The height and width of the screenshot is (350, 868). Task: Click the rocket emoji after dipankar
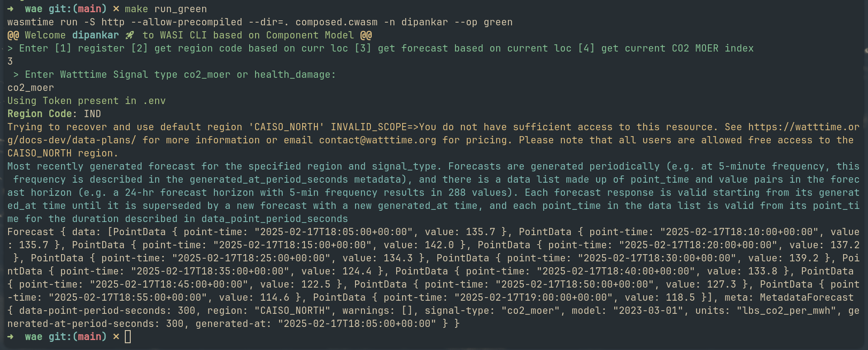click(130, 35)
